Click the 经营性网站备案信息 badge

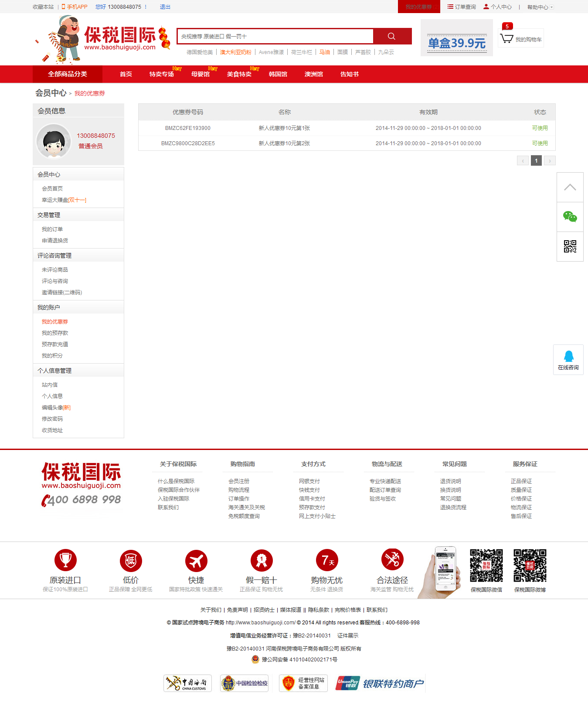[x=303, y=683]
